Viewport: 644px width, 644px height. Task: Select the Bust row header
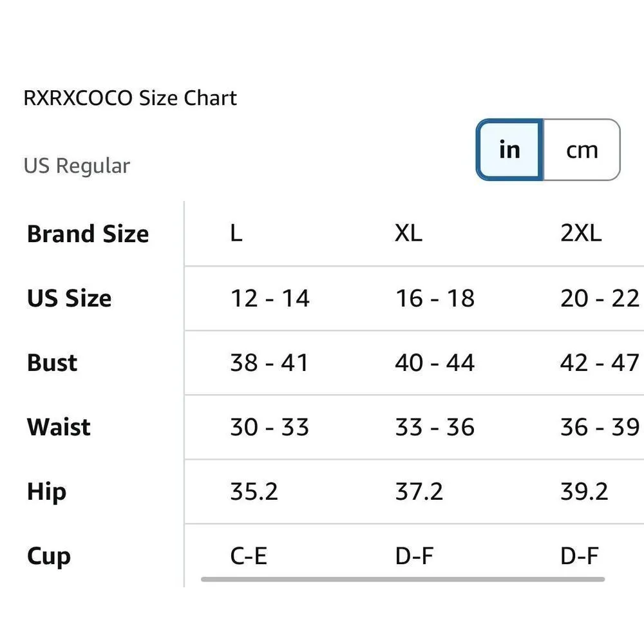coord(52,363)
